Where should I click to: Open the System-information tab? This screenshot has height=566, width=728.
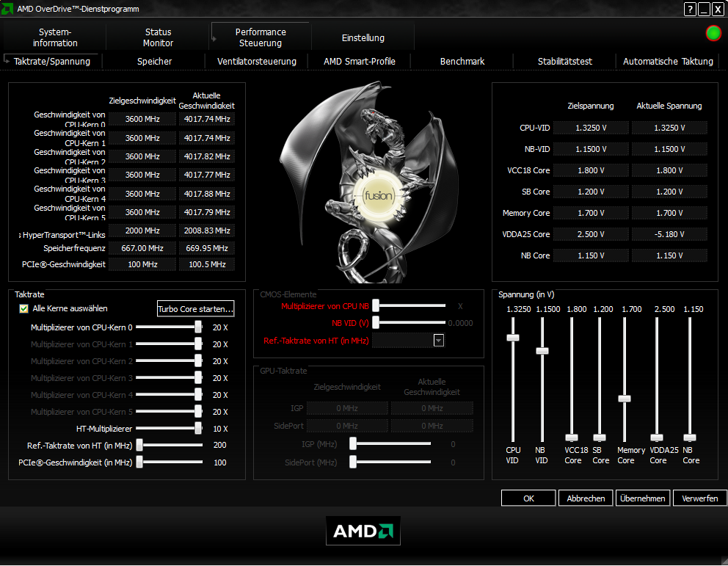pyautogui.click(x=55, y=37)
